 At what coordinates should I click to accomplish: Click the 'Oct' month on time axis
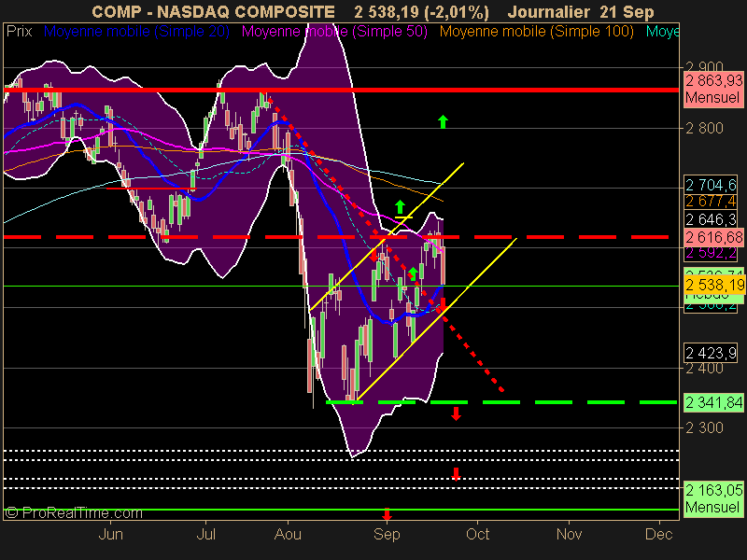(477, 534)
